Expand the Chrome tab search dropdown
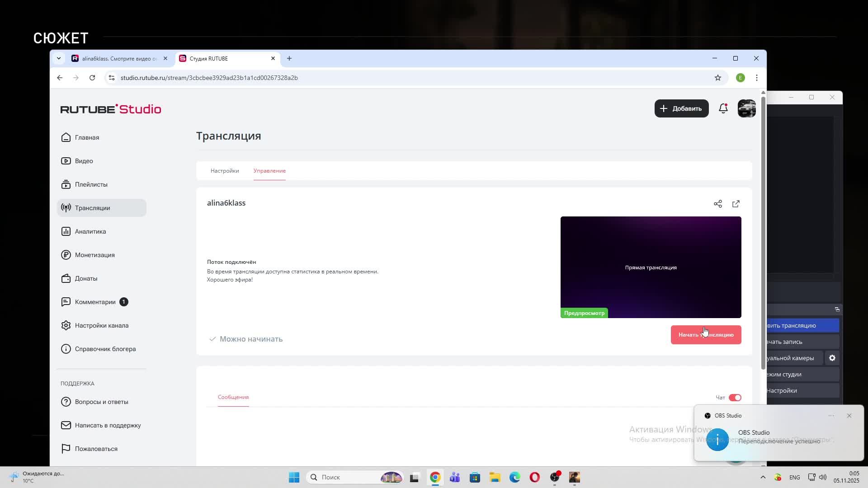 (58, 58)
